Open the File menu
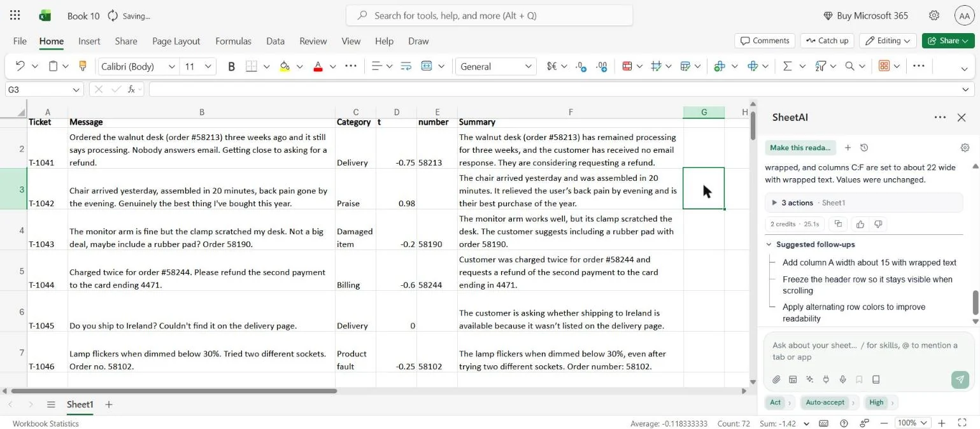This screenshot has width=980, height=429. click(20, 41)
